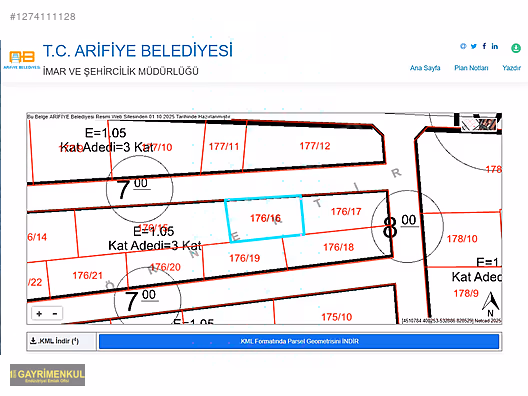Click the map layer thumbnail in corner
The image size is (528, 396).
pyautogui.click(x=478, y=124)
